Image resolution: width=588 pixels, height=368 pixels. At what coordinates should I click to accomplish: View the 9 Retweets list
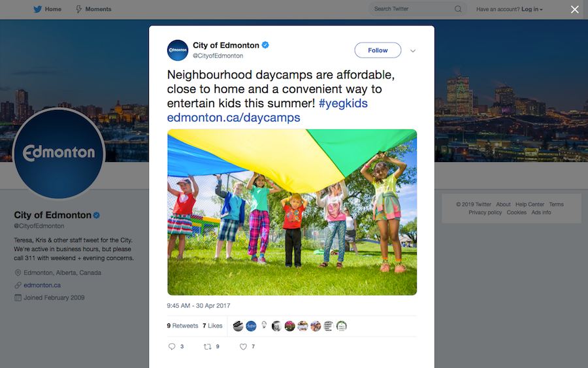[182, 326]
